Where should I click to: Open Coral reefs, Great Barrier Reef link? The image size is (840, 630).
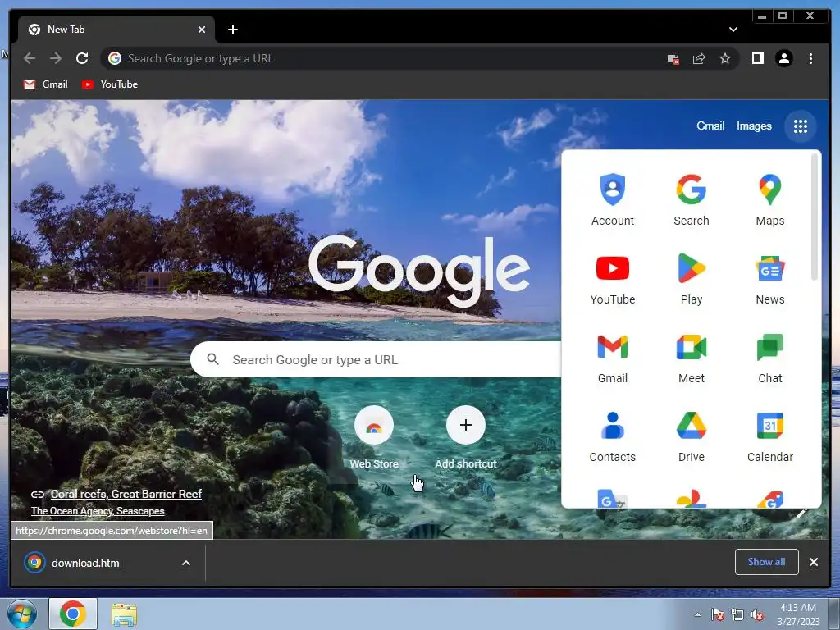coord(126,494)
